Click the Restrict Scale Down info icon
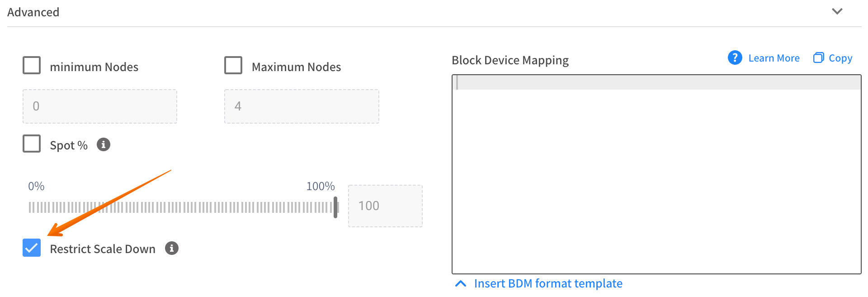This screenshot has width=868, height=297. tap(172, 248)
